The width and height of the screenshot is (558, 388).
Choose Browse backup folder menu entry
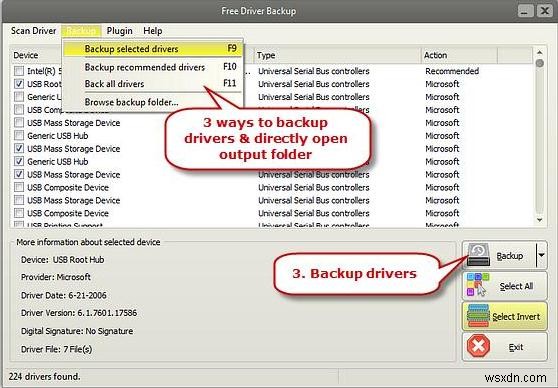click(153, 102)
